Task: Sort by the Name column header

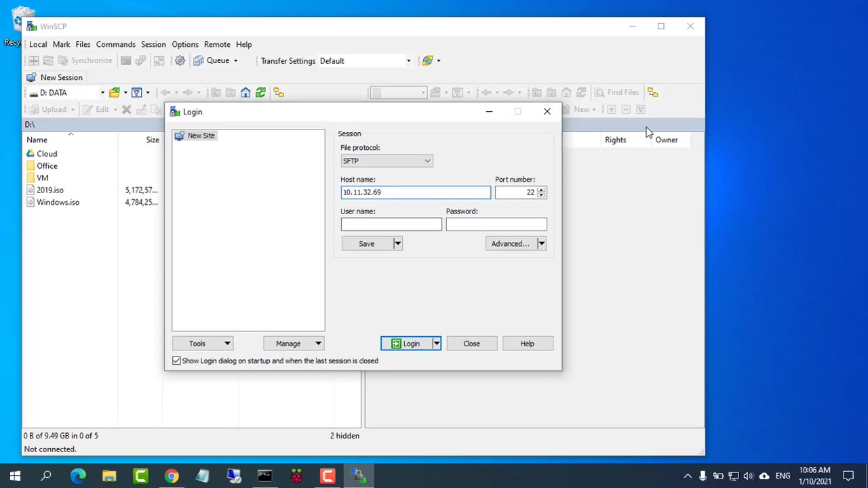Action: [71, 140]
